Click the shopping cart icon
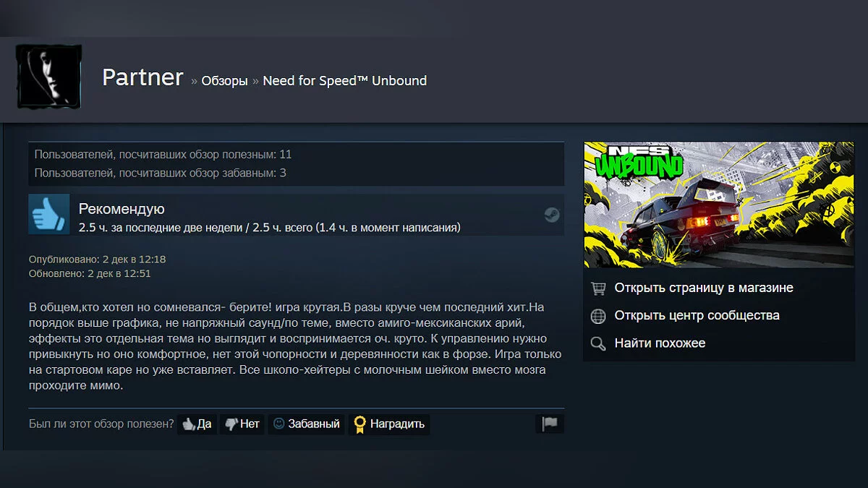This screenshot has width=868, height=488. click(598, 288)
